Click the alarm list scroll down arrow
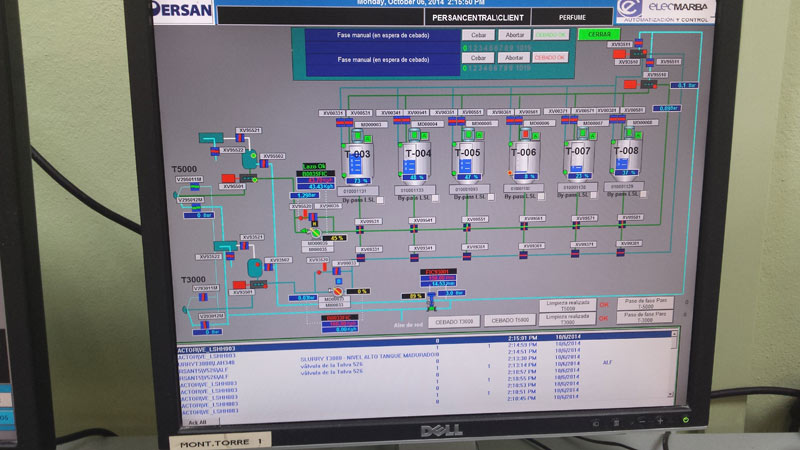 tap(670, 394)
